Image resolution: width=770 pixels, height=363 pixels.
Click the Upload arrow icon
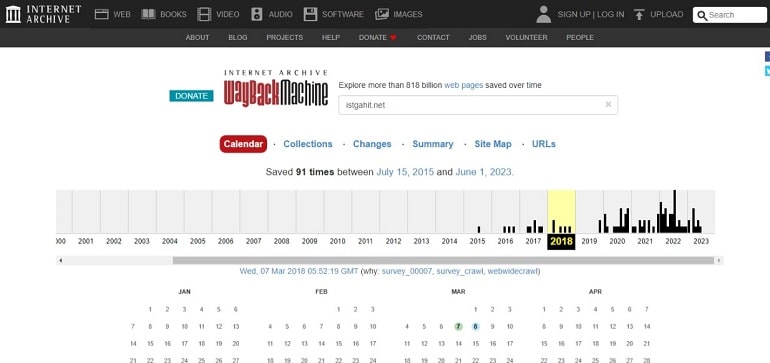[639, 14]
